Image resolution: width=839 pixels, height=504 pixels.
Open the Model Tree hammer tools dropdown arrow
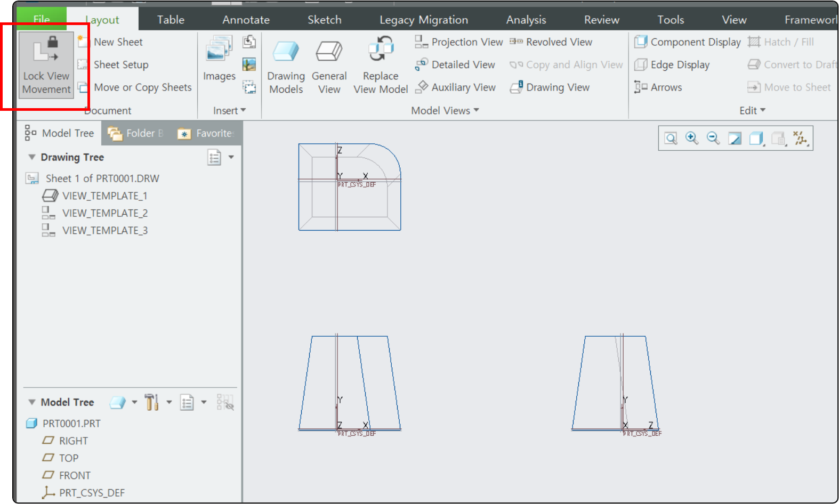point(169,402)
